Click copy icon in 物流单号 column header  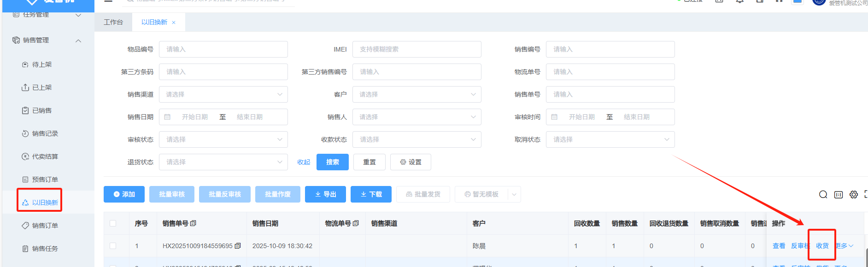pyautogui.click(x=356, y=223)
